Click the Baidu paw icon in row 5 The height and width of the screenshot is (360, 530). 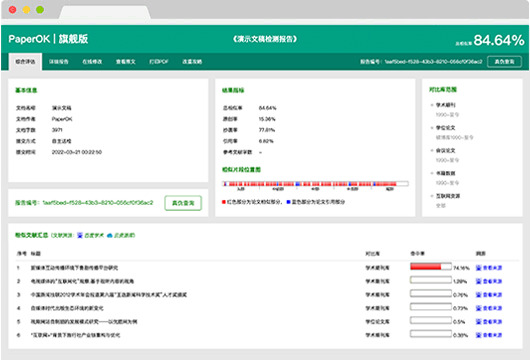pyautogui.click(x=478, y=321)
